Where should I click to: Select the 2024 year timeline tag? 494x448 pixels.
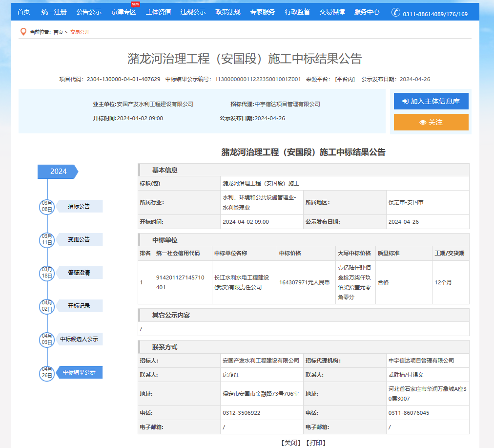pos(58,171)
